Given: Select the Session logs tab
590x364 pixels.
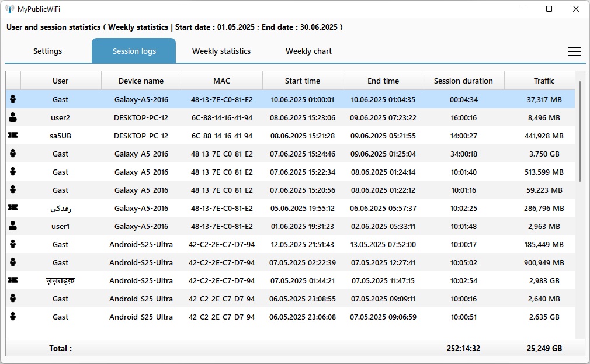Looking at the screenshot, I should click(x=134, y=51).
